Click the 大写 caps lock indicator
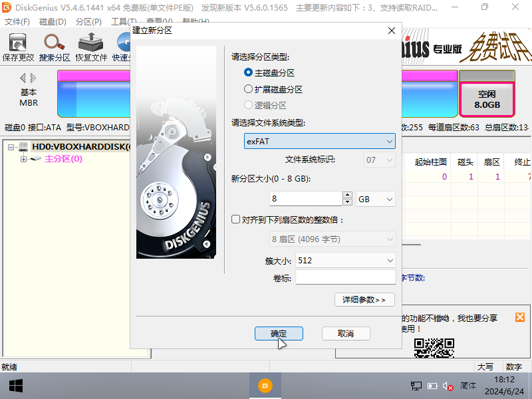 pos(485,367)
